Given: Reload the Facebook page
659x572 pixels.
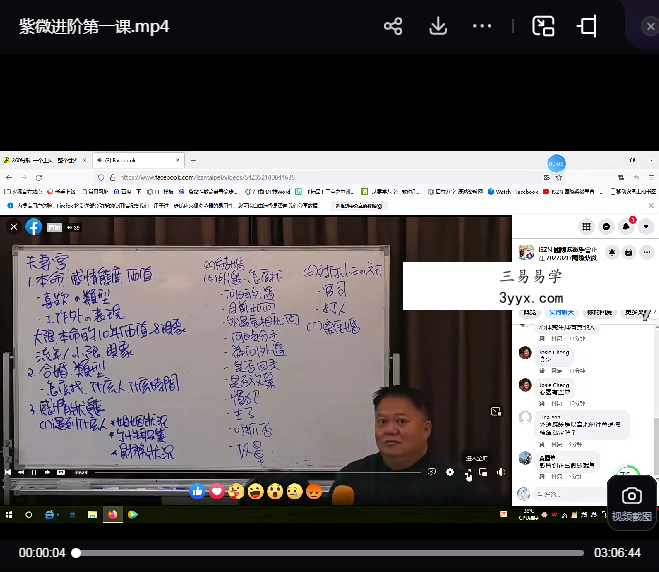Looking at the screenshot, I should 39,177.
